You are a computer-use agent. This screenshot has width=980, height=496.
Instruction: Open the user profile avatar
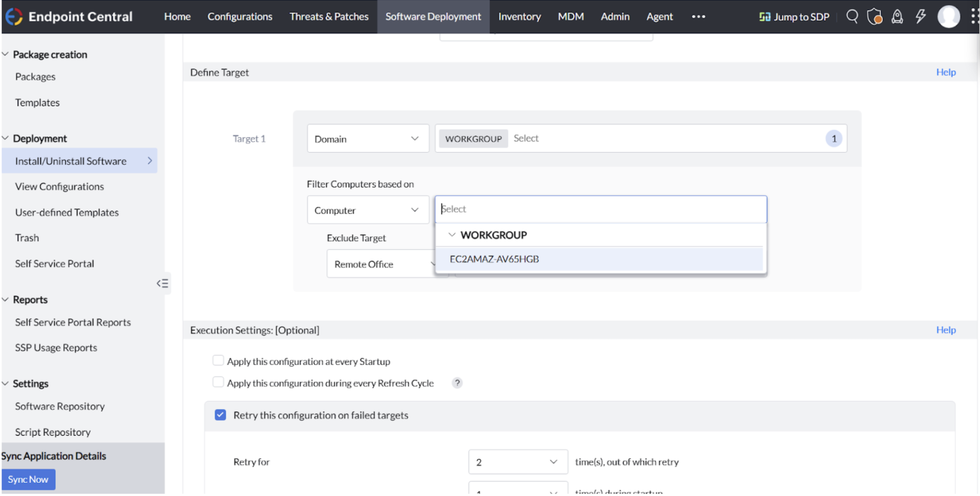click(948, 17)
